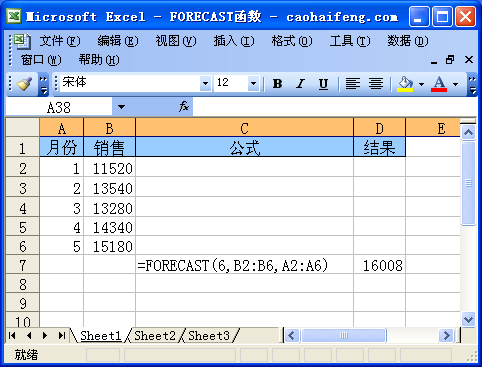Select row 7 header

tap(23, 265)
